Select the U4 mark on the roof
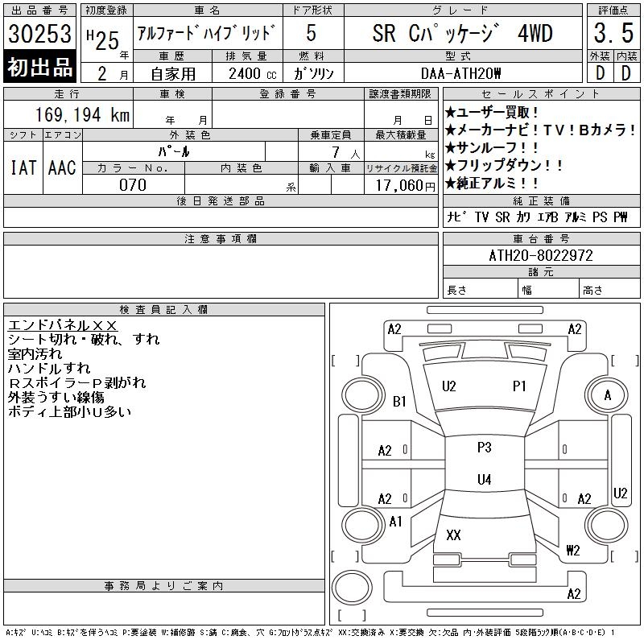644x644 pixels. pos(484,480)
